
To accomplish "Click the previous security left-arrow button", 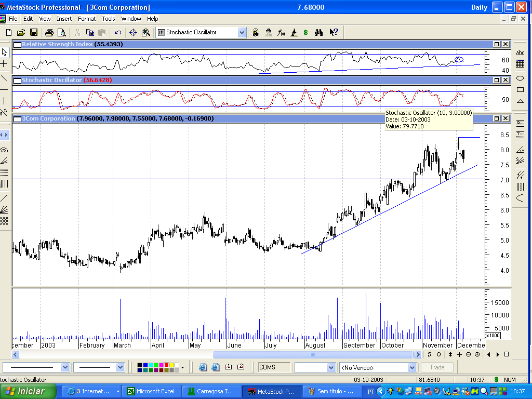I will [x=488, y=354].
